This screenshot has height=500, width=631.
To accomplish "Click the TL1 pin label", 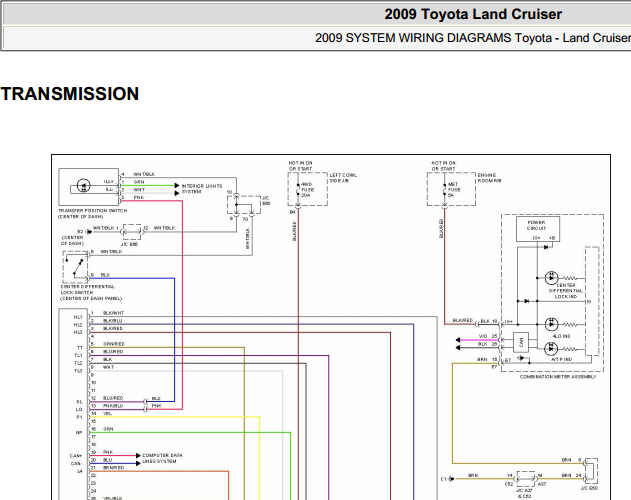I will point(78,355).
